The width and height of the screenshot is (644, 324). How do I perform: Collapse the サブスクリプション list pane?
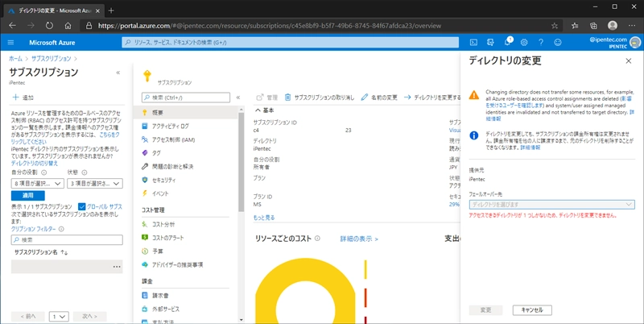118,73
